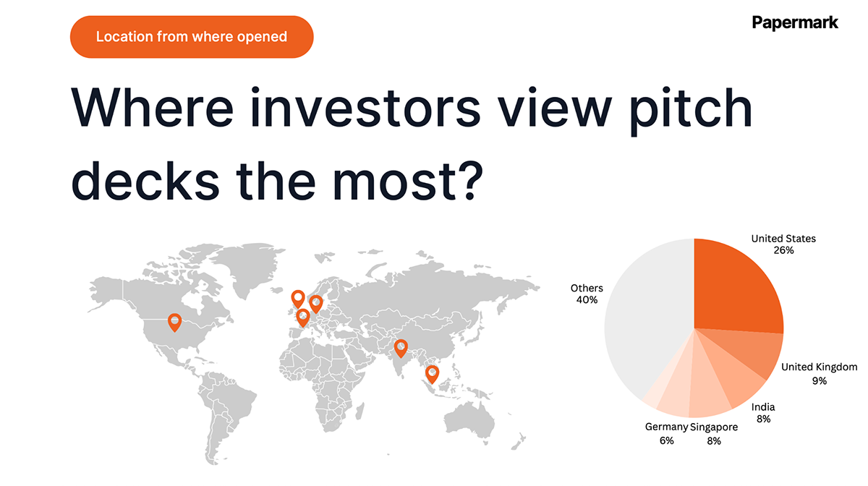868x486 pixels.
Task: Click the 'Location from where opened' pill button
Action: point(191,36)
